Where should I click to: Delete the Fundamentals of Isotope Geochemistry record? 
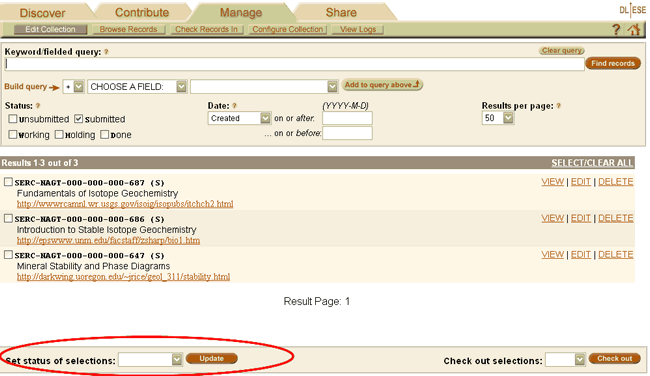pos(616,182)
